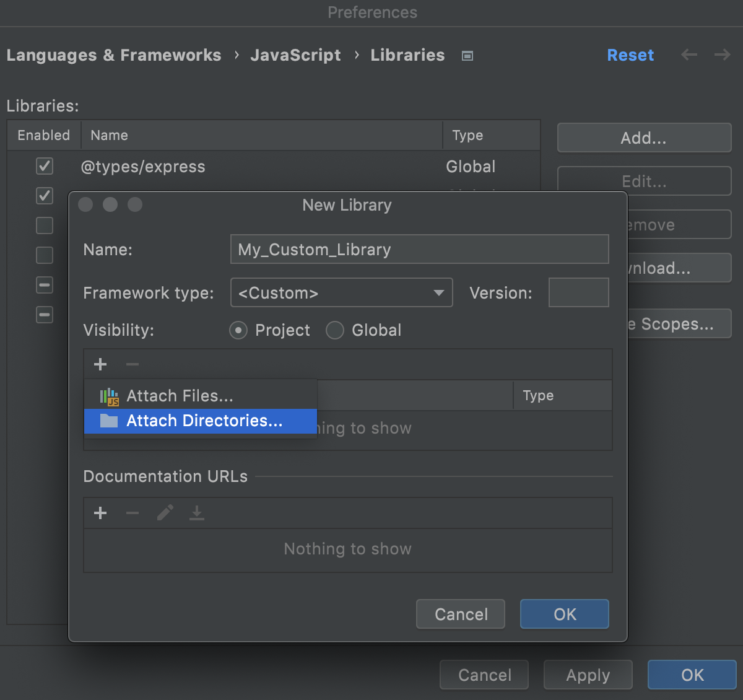Click the plus icon under Documentation URLs
The height and width of the screenshot is (700, 743).
click(x=100, y=513)
